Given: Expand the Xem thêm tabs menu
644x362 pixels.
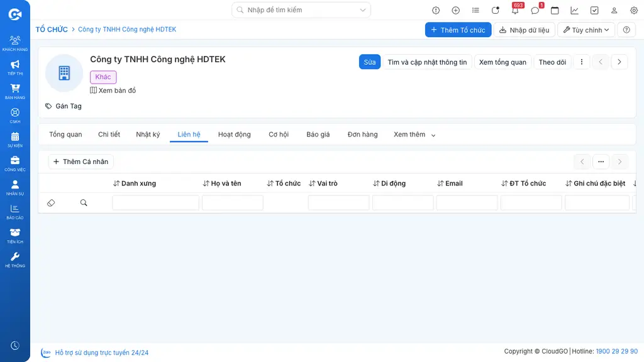Looking at the screenshot, I should point(414,134).
